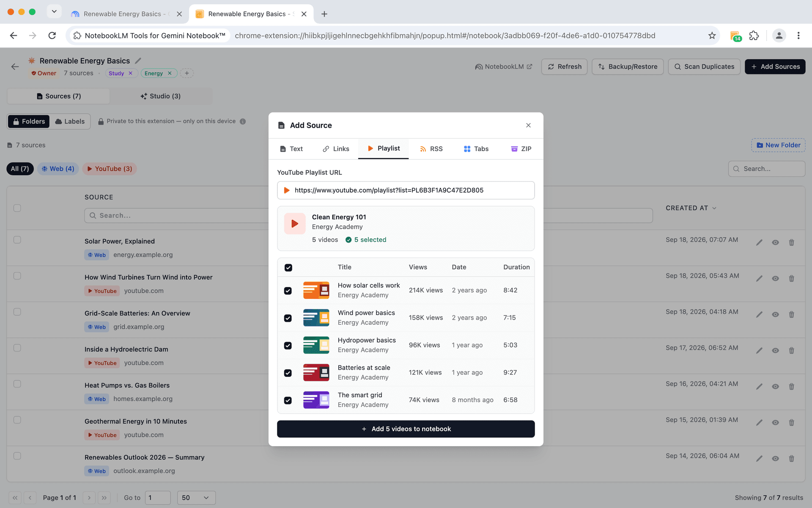812x508 pixels.
Task: Delete the Geothermal Energy source
Action: click(x=791, y=422)
